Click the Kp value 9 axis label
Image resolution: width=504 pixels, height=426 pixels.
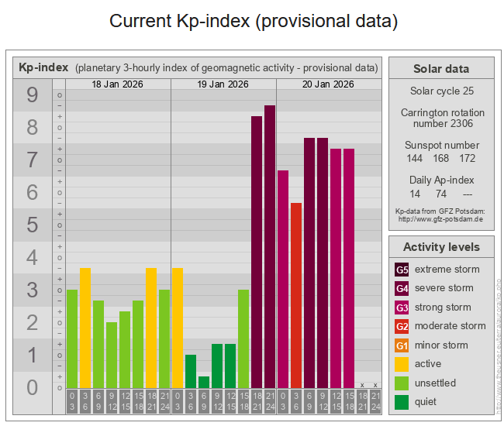32,95
